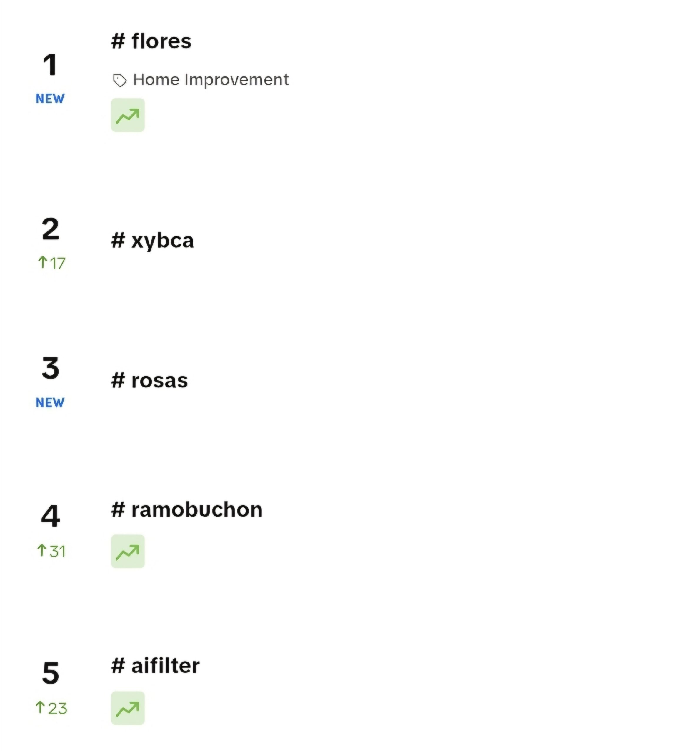Click the NEW badge under rank 1

coord(50,99)
